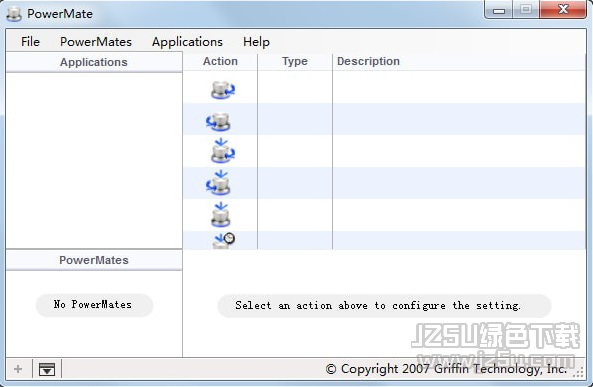593x387 pixels.
Task: Click the PowerMates panel header
Action: [94, 260]
